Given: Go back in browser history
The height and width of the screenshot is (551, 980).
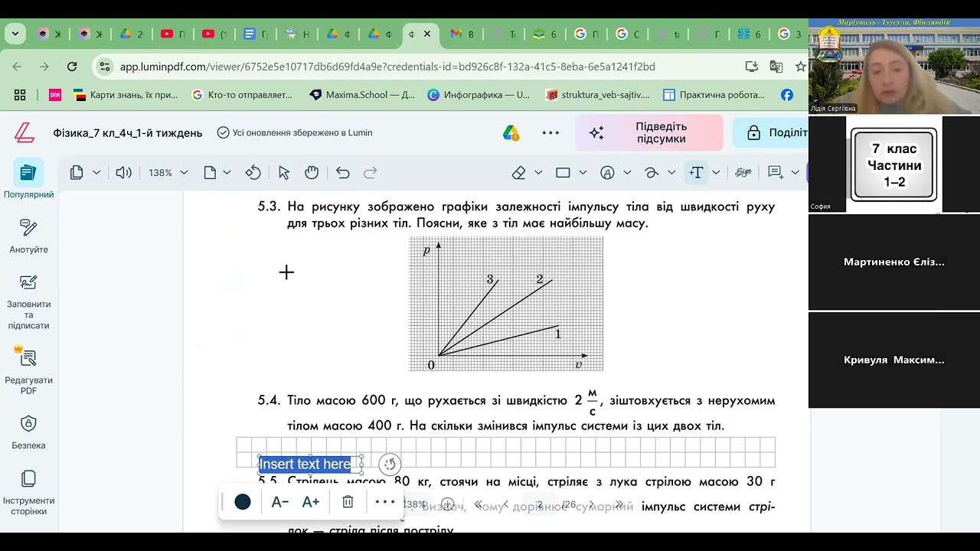Looking at the screenshot, I should coord(18,67).
